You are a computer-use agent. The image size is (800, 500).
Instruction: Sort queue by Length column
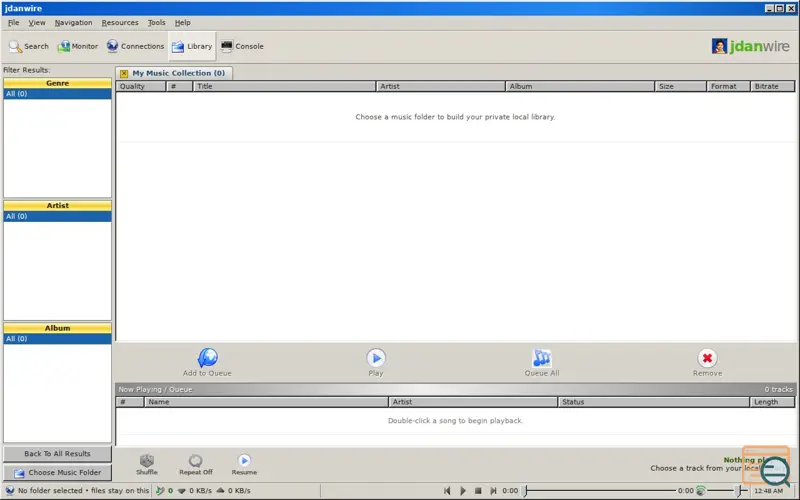(772, 402)
